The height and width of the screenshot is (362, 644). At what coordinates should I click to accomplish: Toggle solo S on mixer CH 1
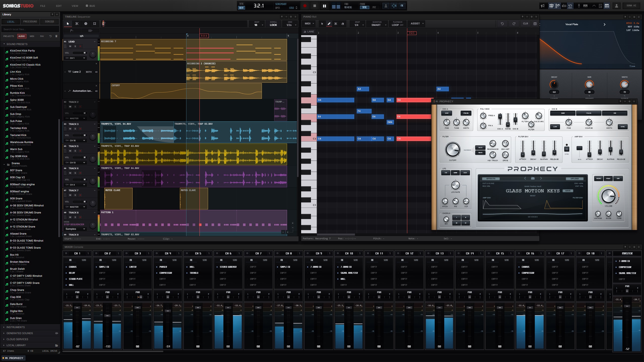click(x=88, y=253)
